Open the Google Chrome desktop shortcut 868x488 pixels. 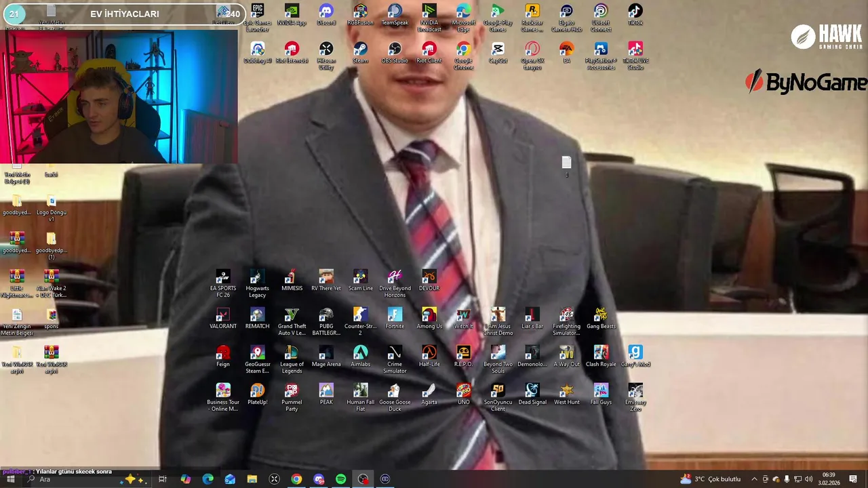pyautogui.click(x=463, y=56)
